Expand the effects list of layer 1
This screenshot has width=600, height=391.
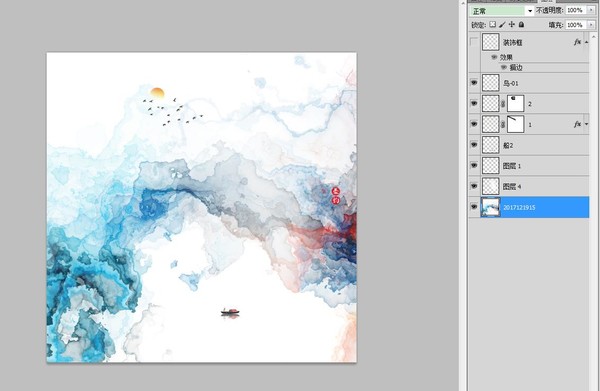586,124
